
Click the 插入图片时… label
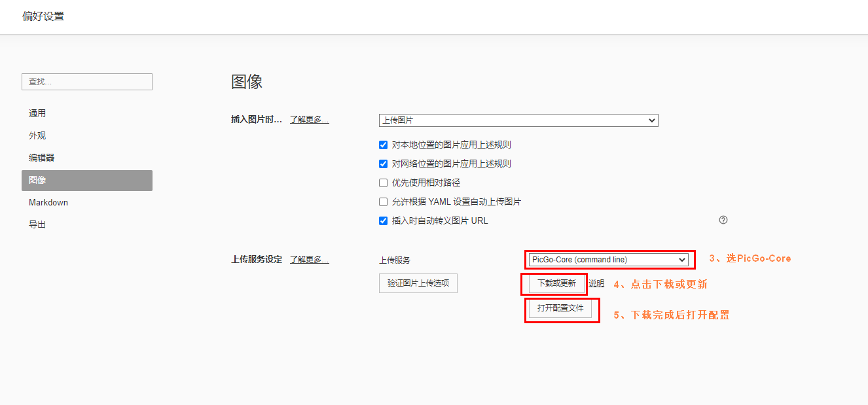pyautogui.click(x=257, y=120)
